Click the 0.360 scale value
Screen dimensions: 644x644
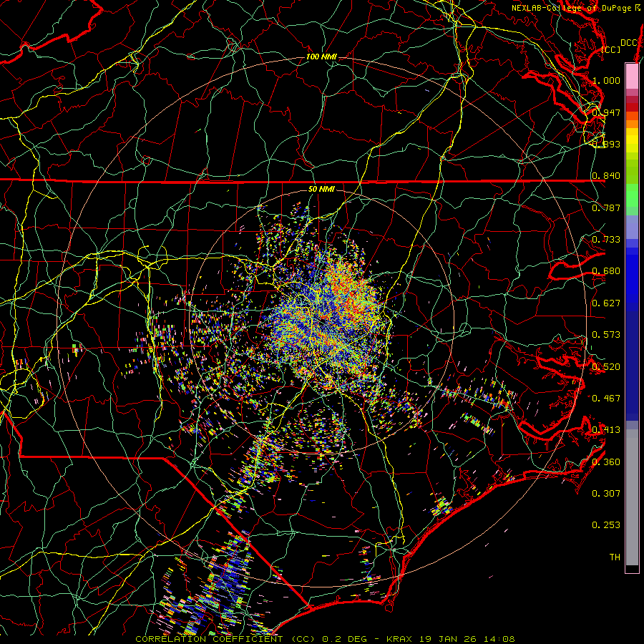606,462
